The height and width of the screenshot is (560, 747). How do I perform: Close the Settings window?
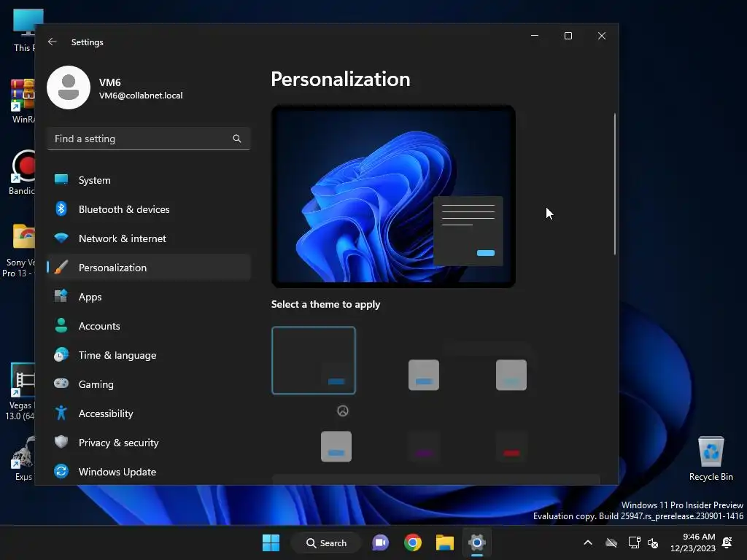602,36
